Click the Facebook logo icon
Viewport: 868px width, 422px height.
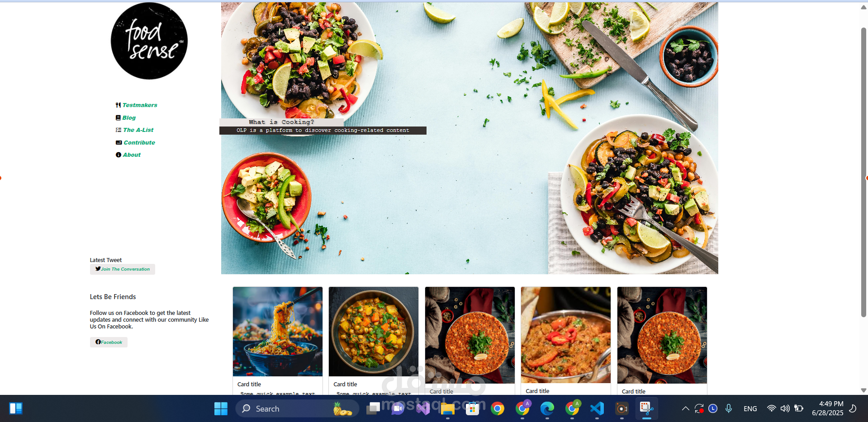click(98, 342)
